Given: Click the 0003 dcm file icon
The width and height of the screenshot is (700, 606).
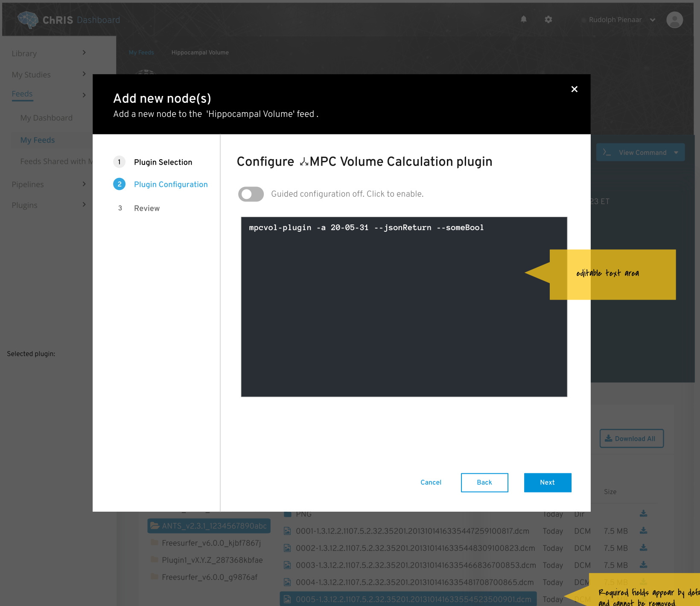Looking at the screenshot, I should (288, 565).
